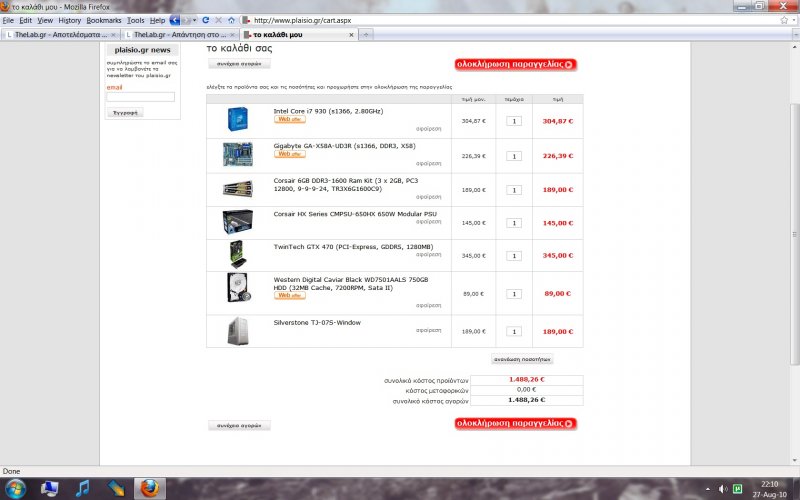Click the Corsair HX PSU product image
The height and width of the screenshot is (500, 800).
[x=238, y=221]
